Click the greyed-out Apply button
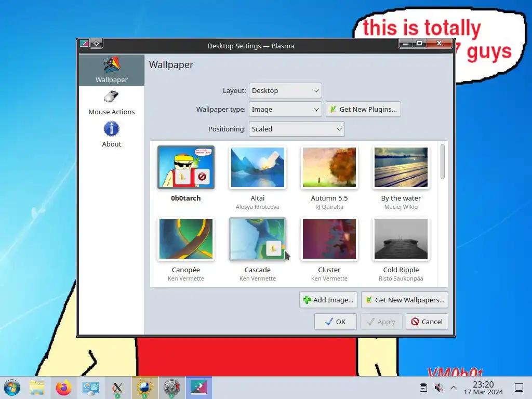 pyautogui.click(x=381, y=322)
